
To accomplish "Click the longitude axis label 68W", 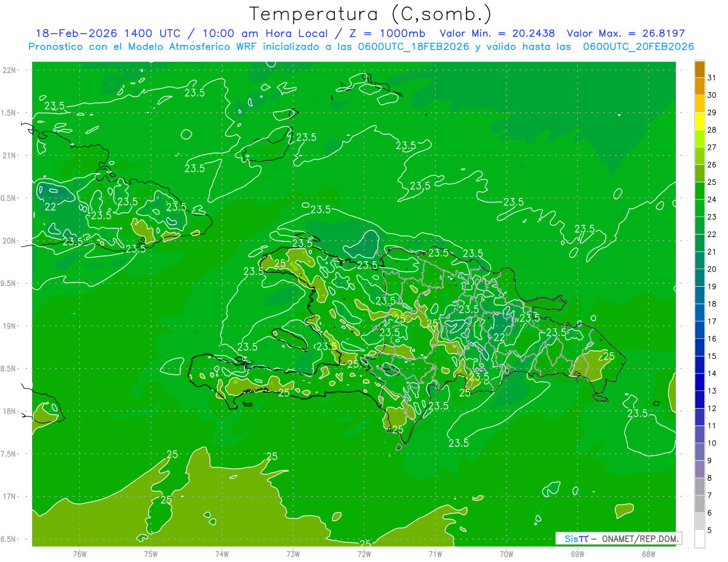I will (x=649, y=554).
